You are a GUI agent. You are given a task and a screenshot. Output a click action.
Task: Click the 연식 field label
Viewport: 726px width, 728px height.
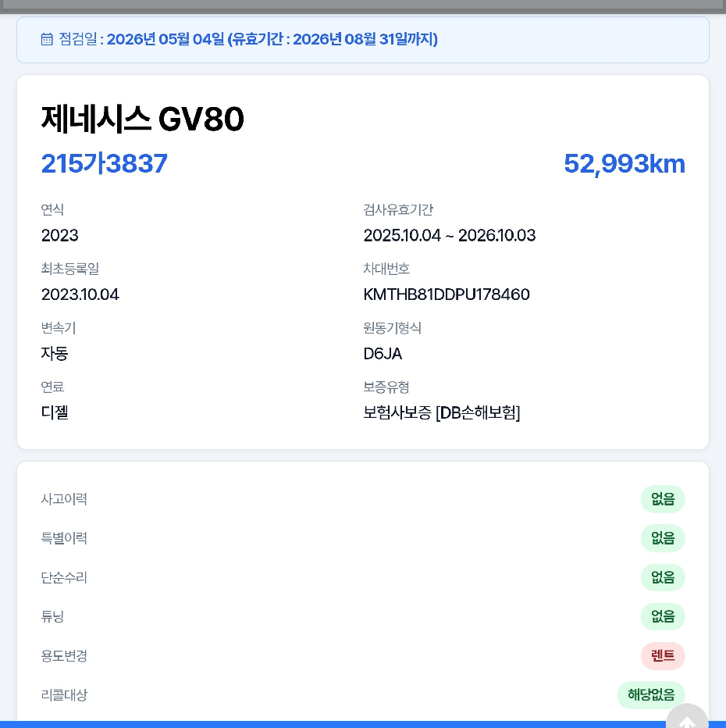52,210
